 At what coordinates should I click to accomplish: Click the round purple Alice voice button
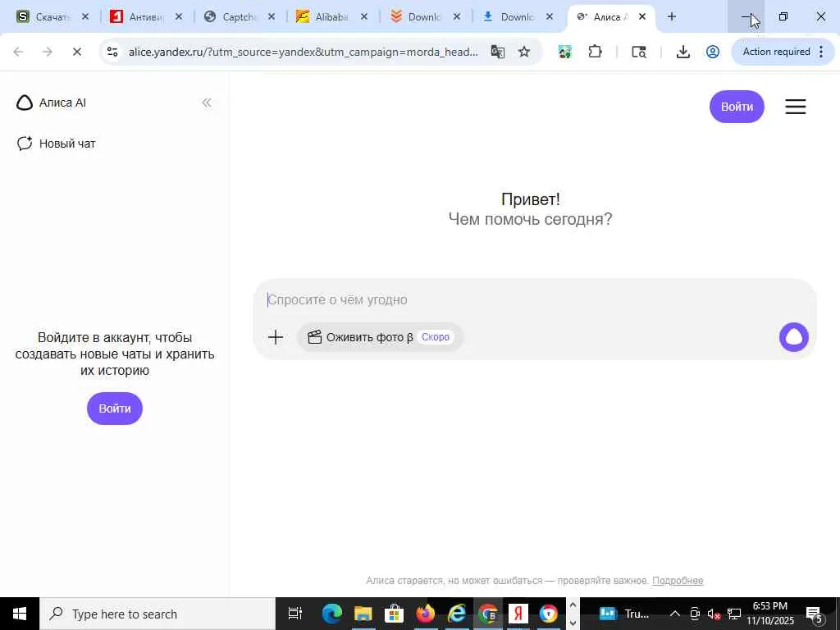(x=793, y=337)
